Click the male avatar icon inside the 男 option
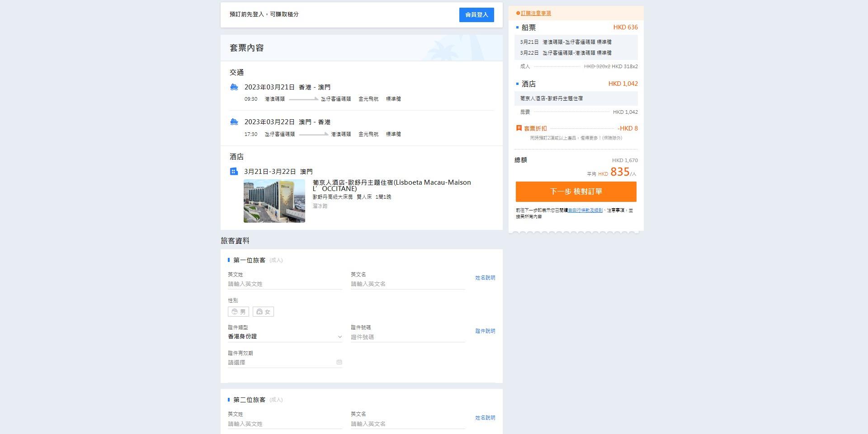 point(235,311)
